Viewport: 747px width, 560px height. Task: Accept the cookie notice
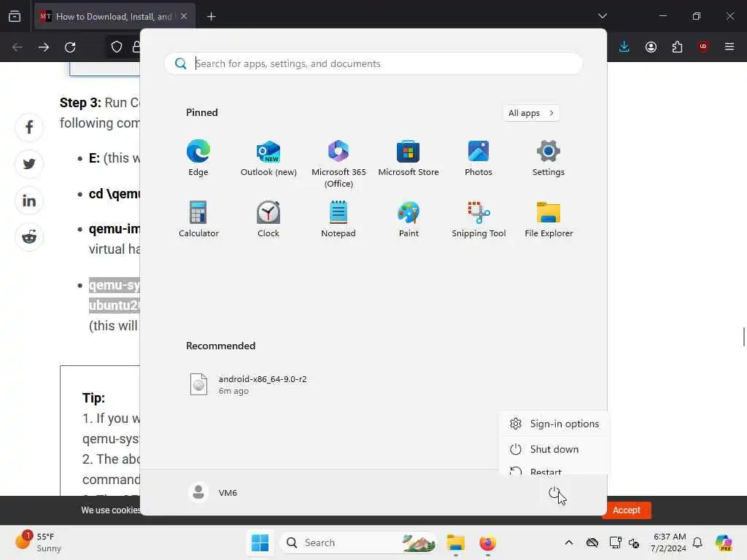(x=626, y=510)
